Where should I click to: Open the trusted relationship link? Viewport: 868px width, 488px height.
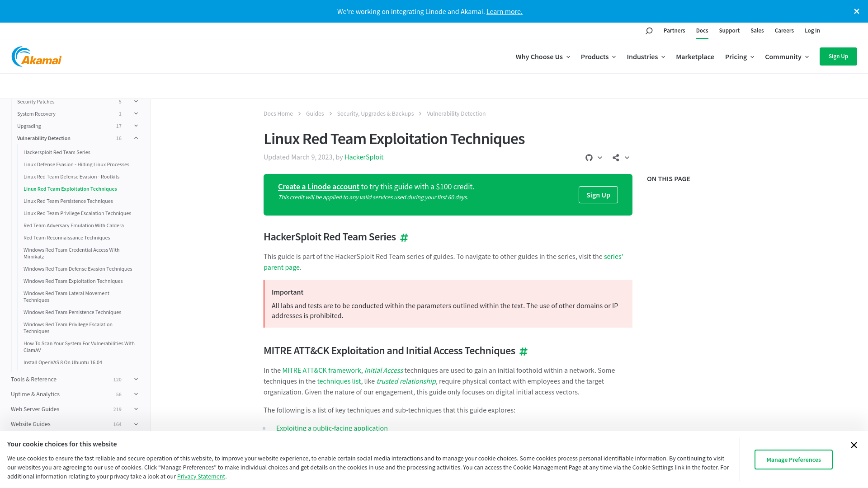click(x=406, y=381)
